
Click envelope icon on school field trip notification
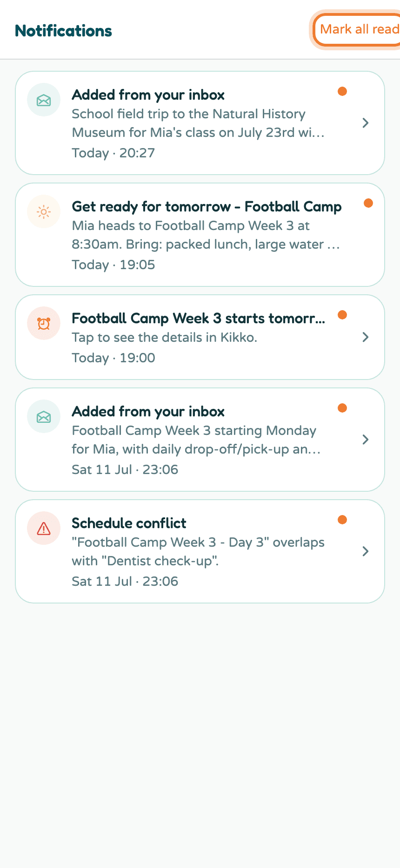click(x=44, y=100)
